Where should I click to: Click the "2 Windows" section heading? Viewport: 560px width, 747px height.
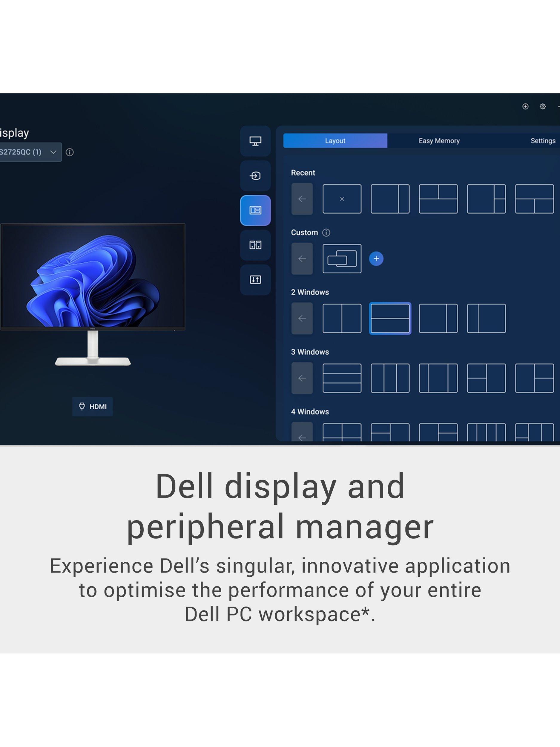coord(310,293)
